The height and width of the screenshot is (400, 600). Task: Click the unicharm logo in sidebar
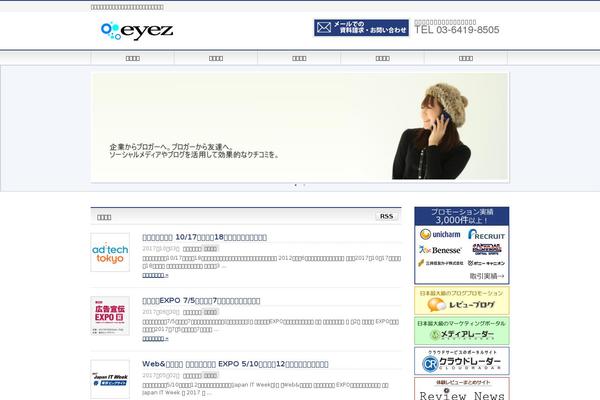(440, 234)
